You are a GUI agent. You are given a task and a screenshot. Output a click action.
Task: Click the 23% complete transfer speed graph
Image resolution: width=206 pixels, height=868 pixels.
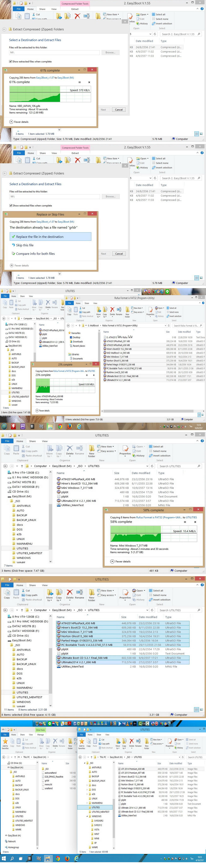coord(65,385)
